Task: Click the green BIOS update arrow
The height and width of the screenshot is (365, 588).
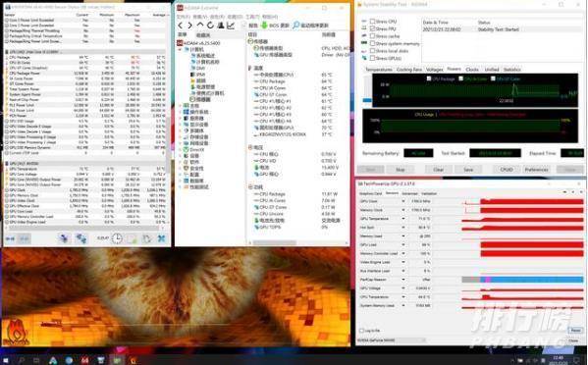Action: tap(264, 26)
